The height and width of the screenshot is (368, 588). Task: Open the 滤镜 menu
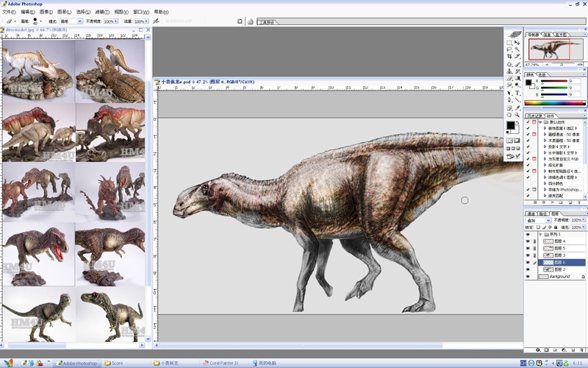pos(102,12)
